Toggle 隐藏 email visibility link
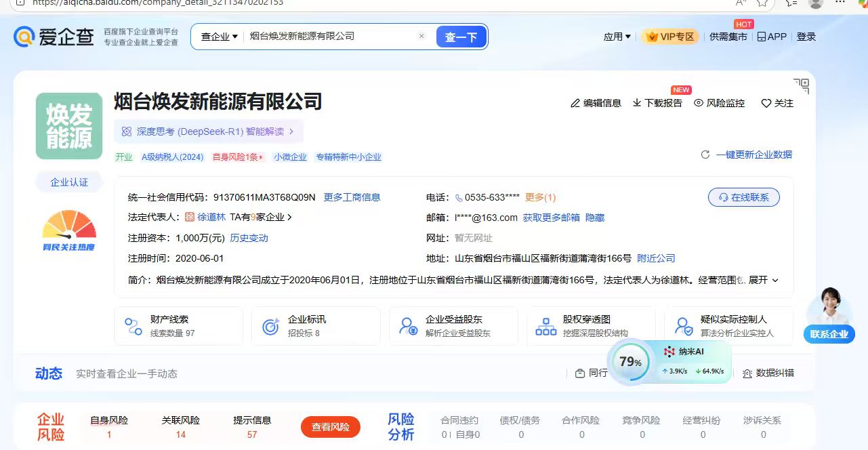This screenshot has width=868, height=450. click(595, 218)
